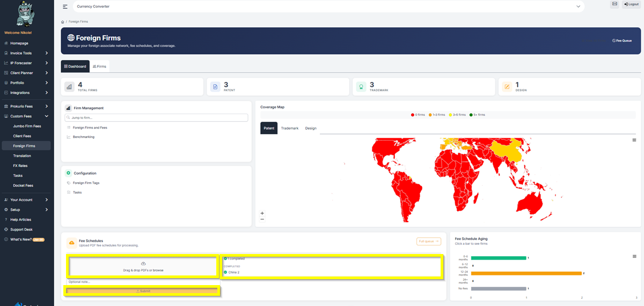
Task: Open the mail envelope icon
Action: 614,4
